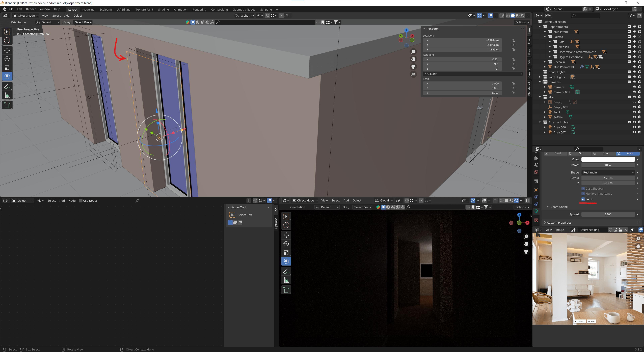Open the World properties tab icon
Image resolution: width=644 pixels, height=352 pixels.
point(536,172)
